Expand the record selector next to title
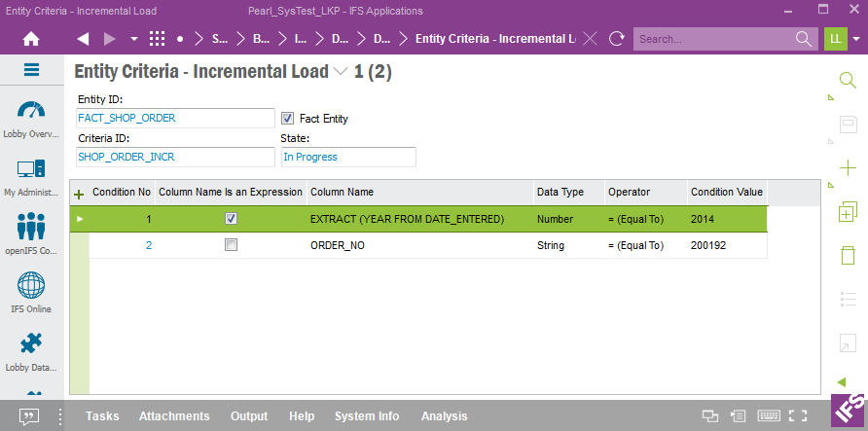 (341, 72)
